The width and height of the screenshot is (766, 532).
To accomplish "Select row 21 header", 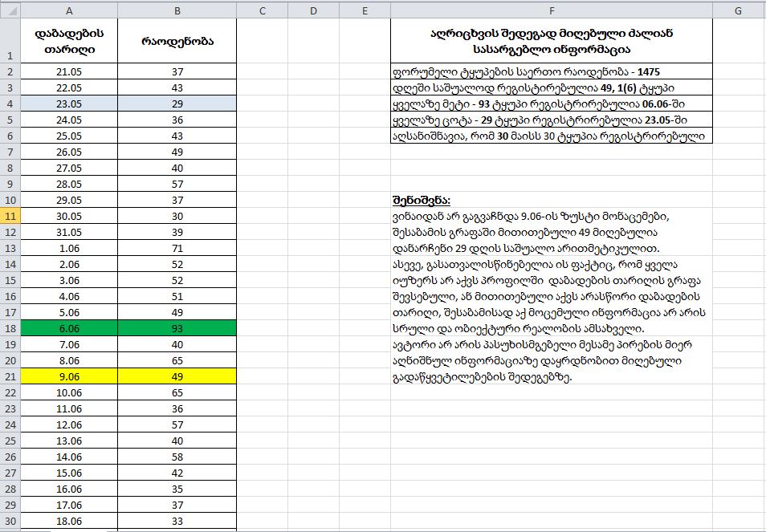I will (10, 376).
